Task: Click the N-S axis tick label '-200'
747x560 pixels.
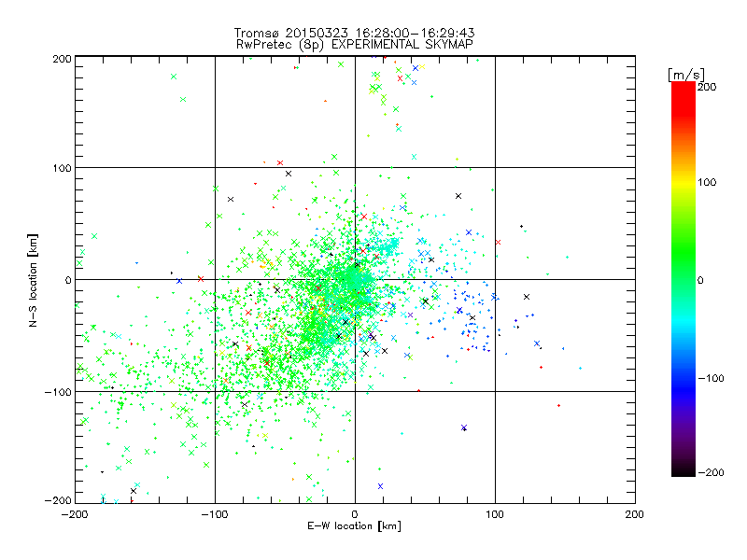Action: [x=58, y=500]
